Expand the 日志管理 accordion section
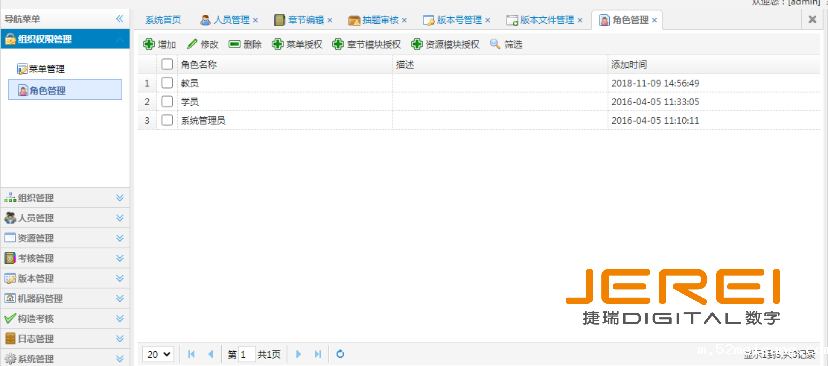Image resolution: width=828 pixels, height=366 pixels. pyautogui.click(x=65, y=339)
